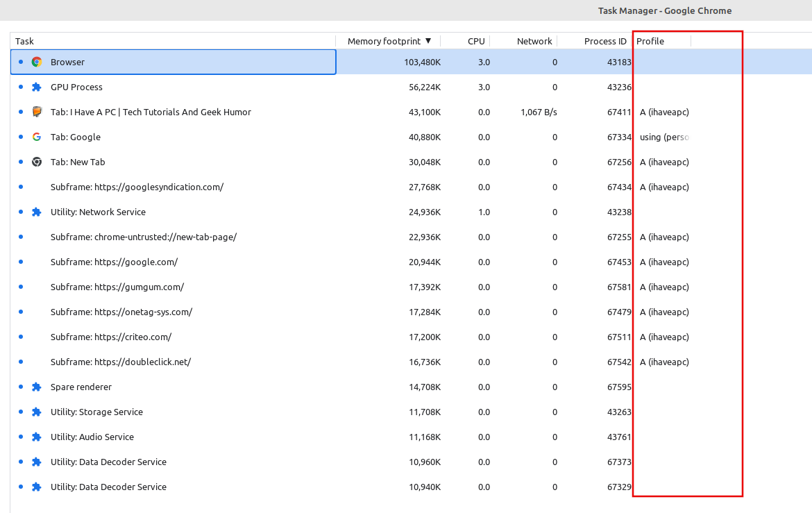Click the puzzle icon beside Spare renderer
The width and height of the screenshot is (812, 513).
pos(37,387)
